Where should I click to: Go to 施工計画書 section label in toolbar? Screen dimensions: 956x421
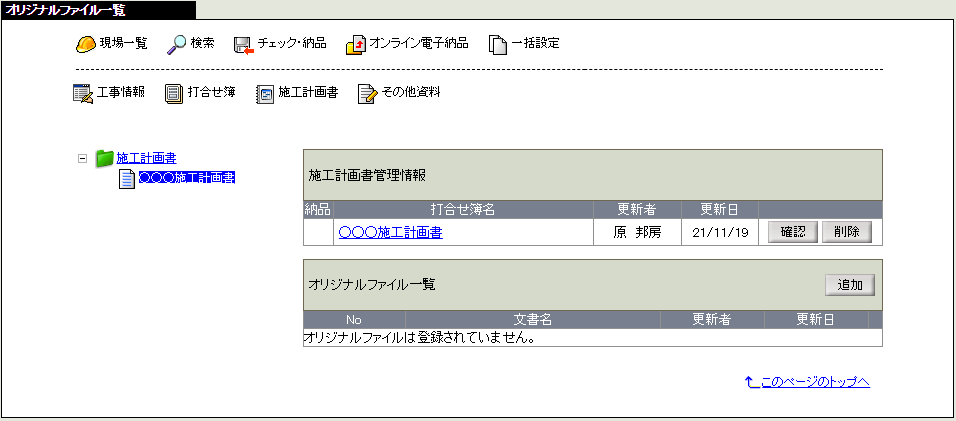pos(308,93)
